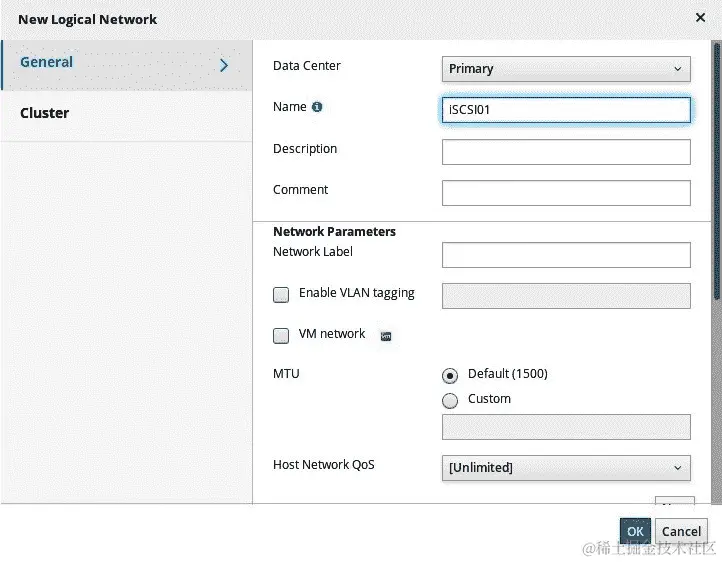Select the Custom MTU radio button

pyautogui.click(x=450, y=400)
